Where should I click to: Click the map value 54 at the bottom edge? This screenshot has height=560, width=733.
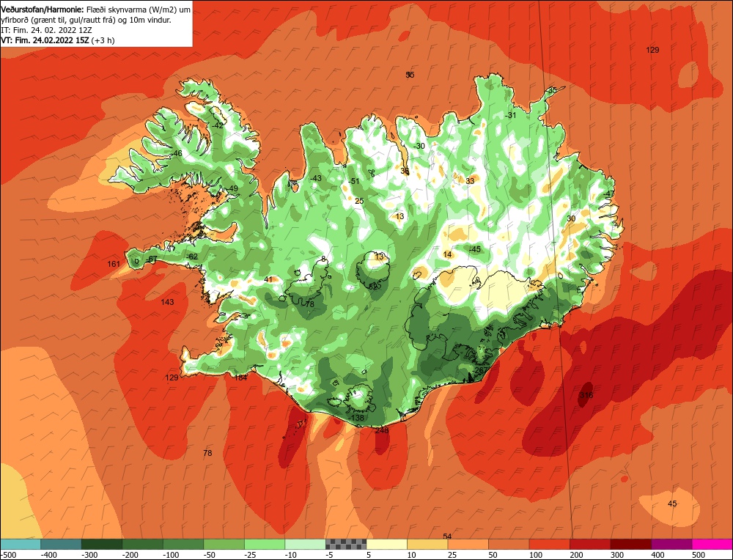coord(447,536)
